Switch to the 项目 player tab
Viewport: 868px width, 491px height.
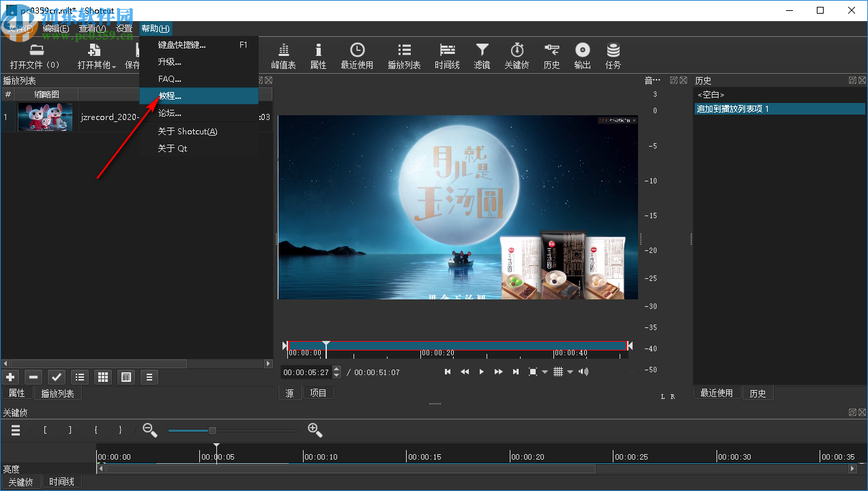[318, 393]
